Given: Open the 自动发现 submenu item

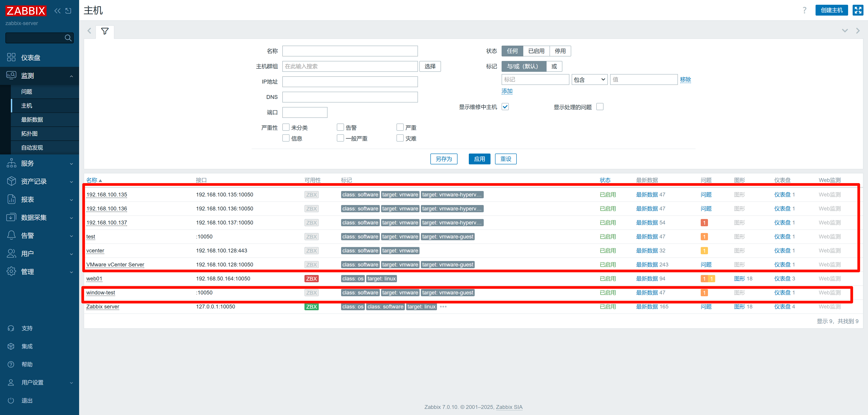Looking at the screenshot, I should click(x=45, y=147).
